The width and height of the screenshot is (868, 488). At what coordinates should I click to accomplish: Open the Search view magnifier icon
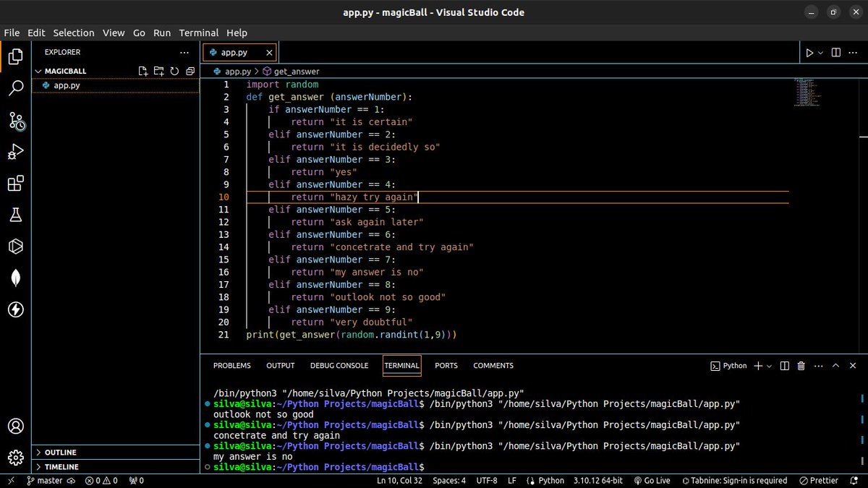(15, 88)
